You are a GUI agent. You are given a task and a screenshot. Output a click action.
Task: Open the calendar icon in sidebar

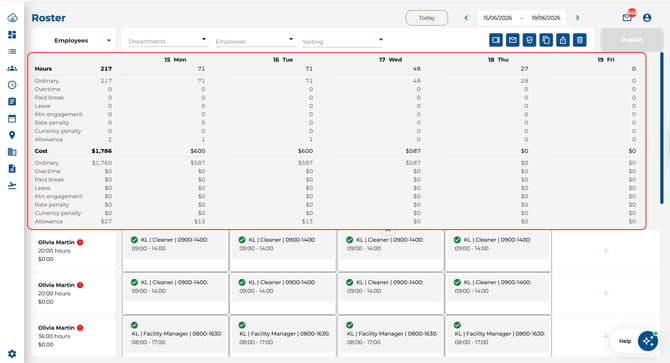(12, 118)
